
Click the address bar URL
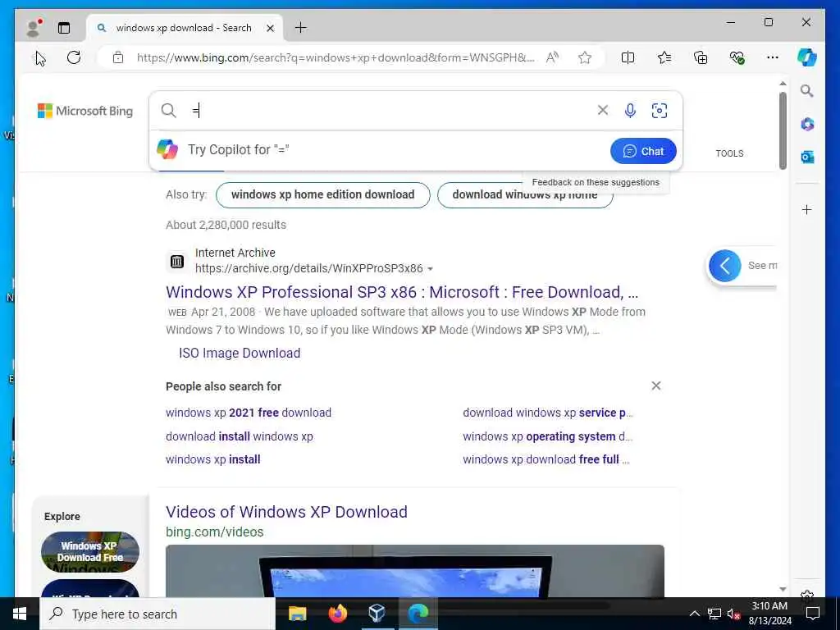point(336,57)
